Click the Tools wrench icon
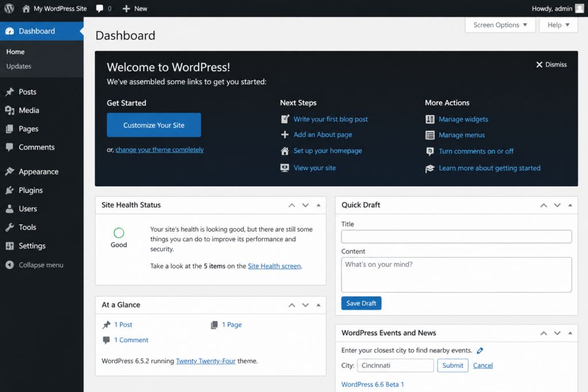 (10, 227)
